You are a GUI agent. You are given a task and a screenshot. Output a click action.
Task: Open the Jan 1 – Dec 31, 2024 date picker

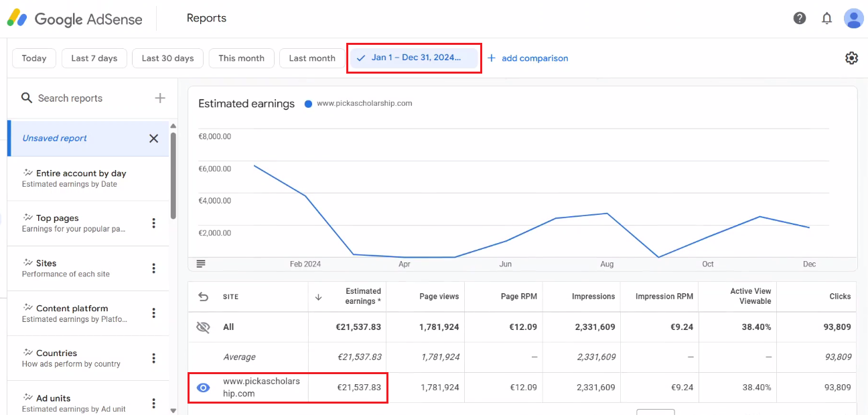[x=415, y=58]
